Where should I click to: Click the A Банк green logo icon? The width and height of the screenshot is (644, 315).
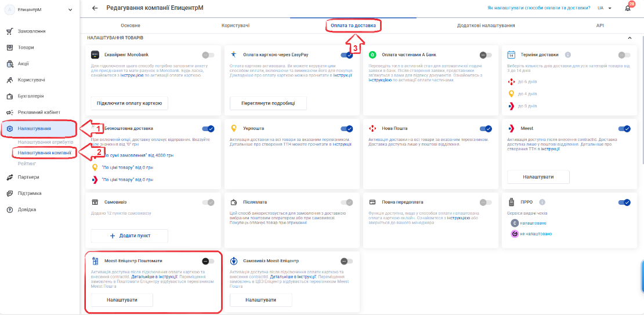click(372, 55)
